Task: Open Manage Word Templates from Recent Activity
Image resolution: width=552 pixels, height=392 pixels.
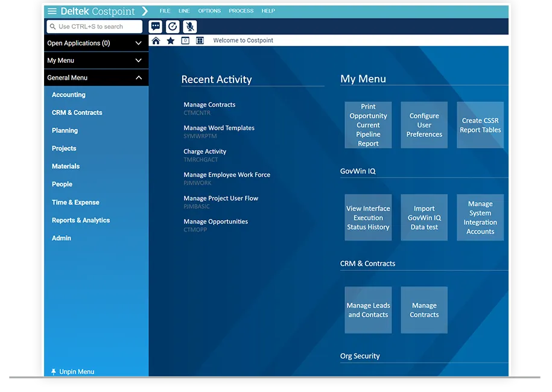Action: pos(219,128)
